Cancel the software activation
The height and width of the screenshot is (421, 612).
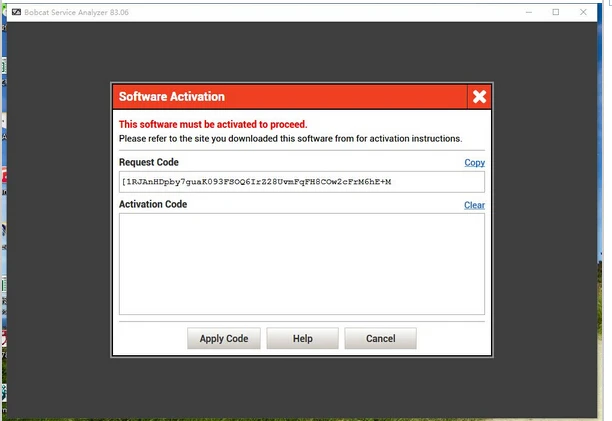click(x=381, y=338)
